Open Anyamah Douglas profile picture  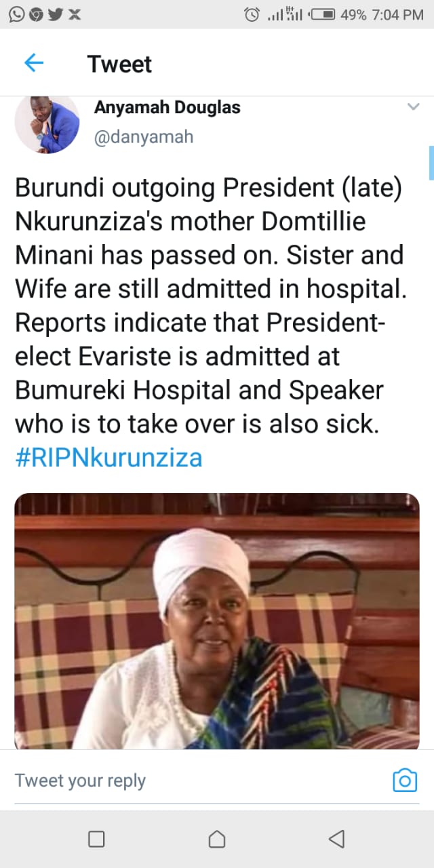[x=47, y=123]
